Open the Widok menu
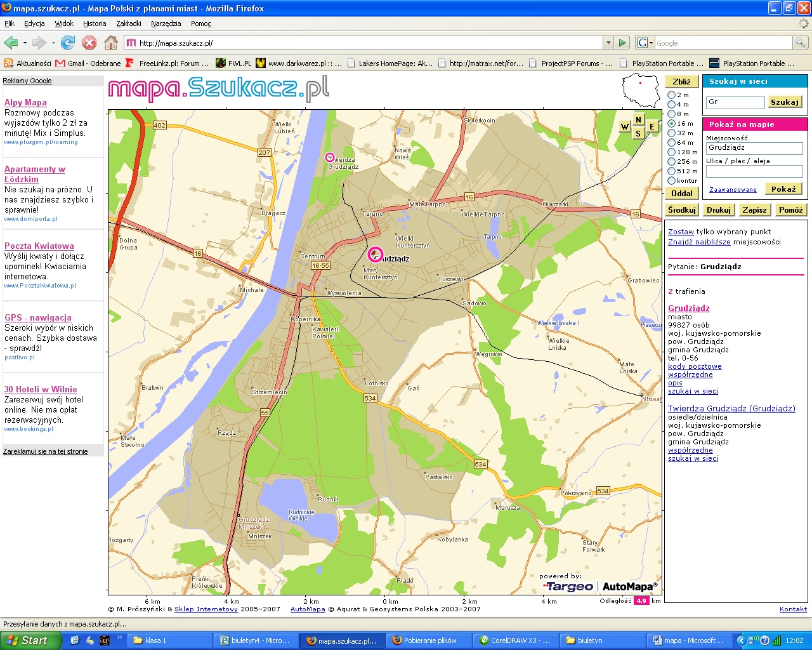This screenshot has height=650, width=812. (x=64, y=23)
